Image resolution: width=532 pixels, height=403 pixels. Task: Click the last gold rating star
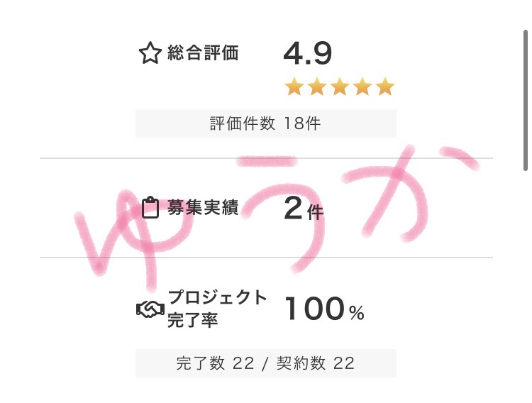[384, 87]
